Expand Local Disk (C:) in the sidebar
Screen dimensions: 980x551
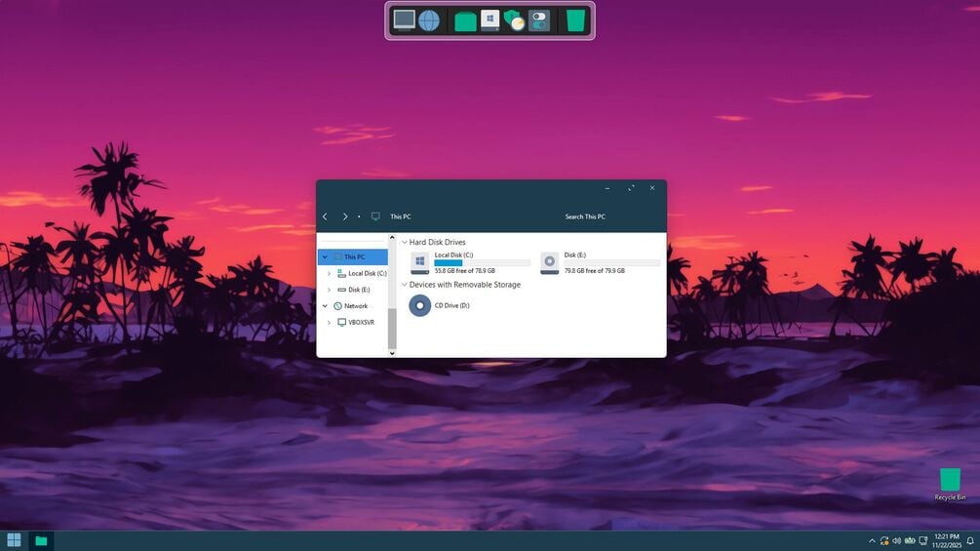[x=329, y=273]
